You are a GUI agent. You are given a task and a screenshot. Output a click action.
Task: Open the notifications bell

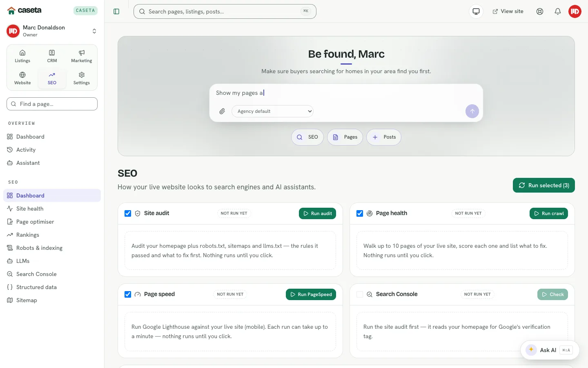tap(558, 11)
